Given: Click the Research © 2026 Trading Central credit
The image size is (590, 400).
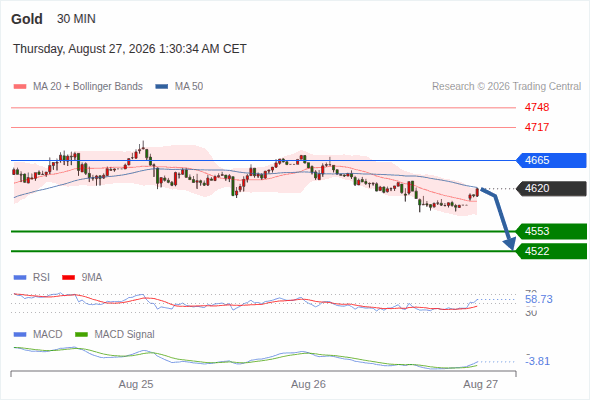Looking at the screenshot, I should tap(506, 87).
